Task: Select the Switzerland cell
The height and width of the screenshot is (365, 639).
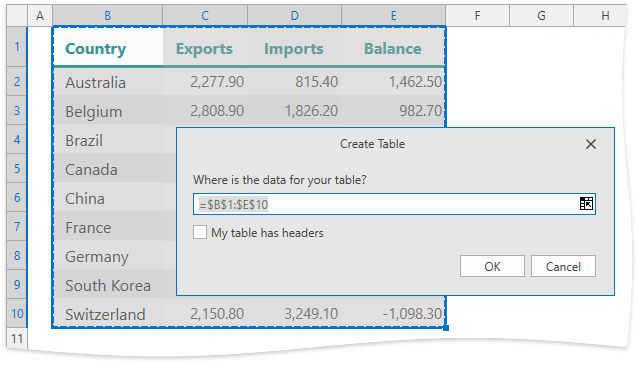Action: pyautogui.click(x=108, y=313)
